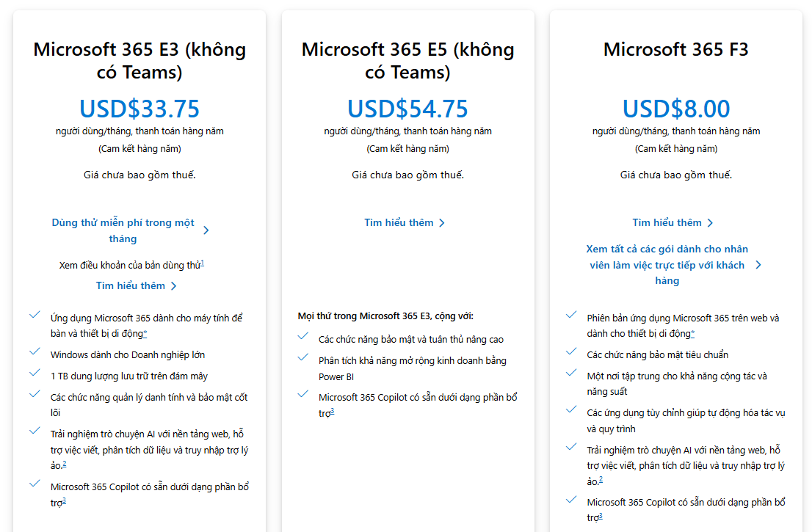The height and width of the screenshot is (532, 812).
Task: Open footnote 1 beside trial terms text
Action: tap(203, 263)
